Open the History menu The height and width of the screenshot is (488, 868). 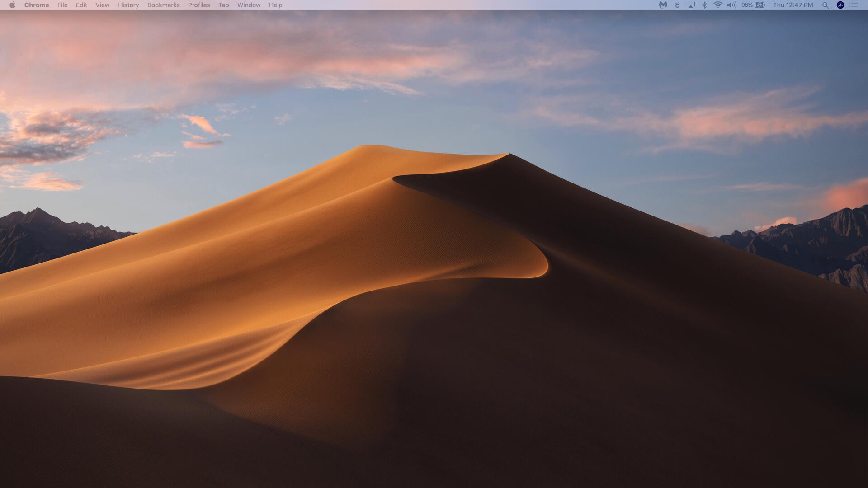pyautogui.click(x=128, y=5)
